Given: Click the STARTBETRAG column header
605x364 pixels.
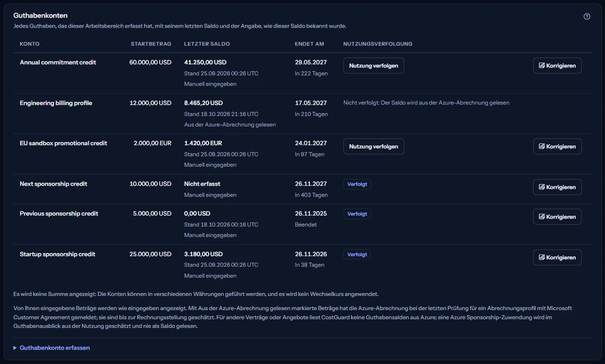Looking at the screenshot, I should coord(151,44).
